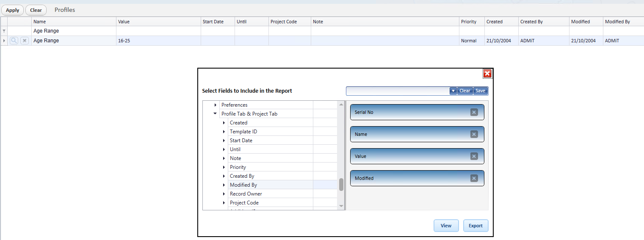Expand the Modified By tree node

pyautogui.click(x=224, y=185)
